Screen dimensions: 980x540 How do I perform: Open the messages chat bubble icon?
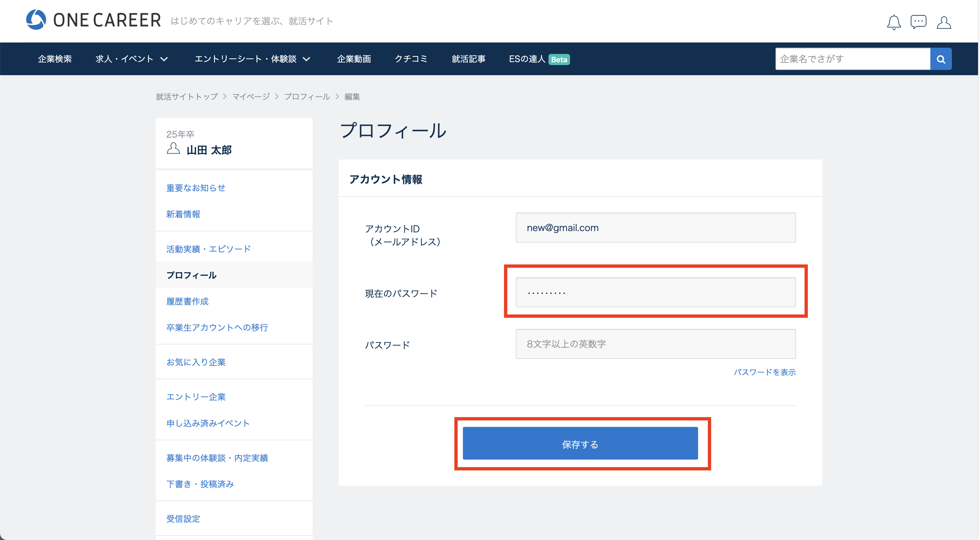[918, 22]
